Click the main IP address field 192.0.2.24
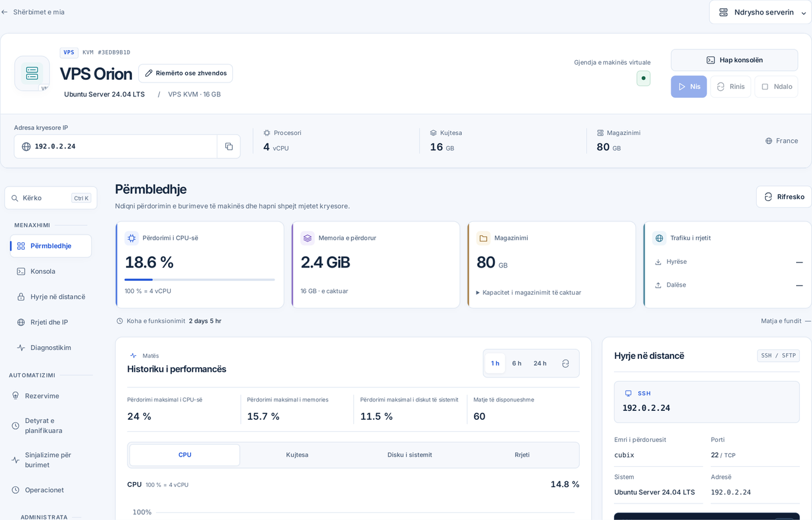The height and width of the screenshot is (520, 812). [x=115, y=146]
